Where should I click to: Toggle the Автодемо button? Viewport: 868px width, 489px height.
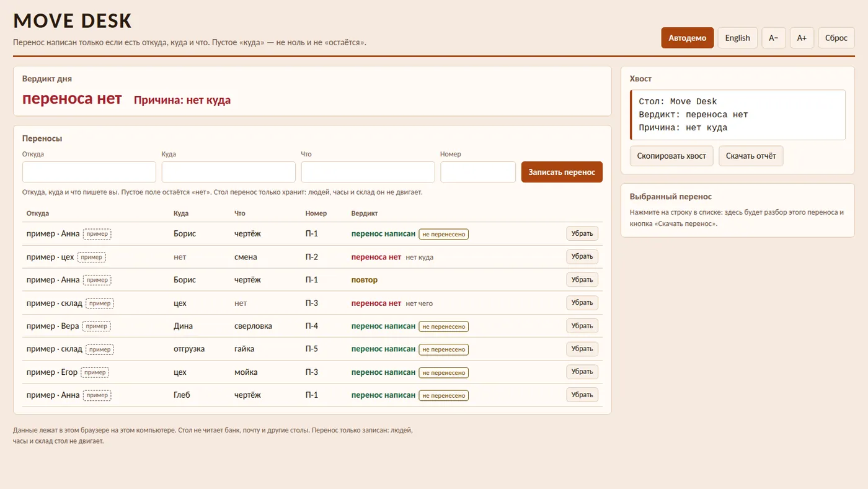687,38
